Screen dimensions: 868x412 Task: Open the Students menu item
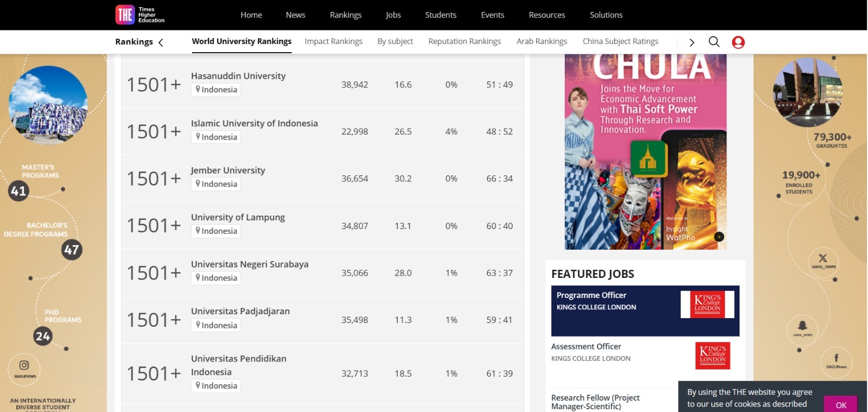tap(441, 15)
